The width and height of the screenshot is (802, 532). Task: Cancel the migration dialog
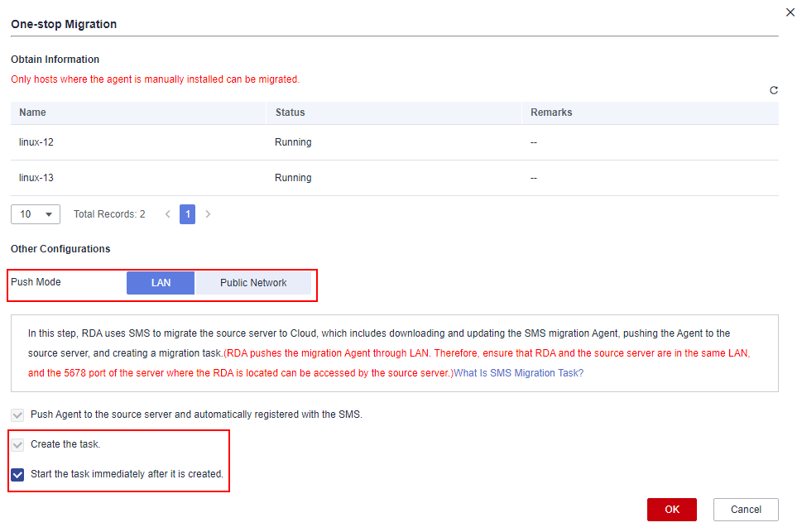pyautogui.click(x=746, y=510)
